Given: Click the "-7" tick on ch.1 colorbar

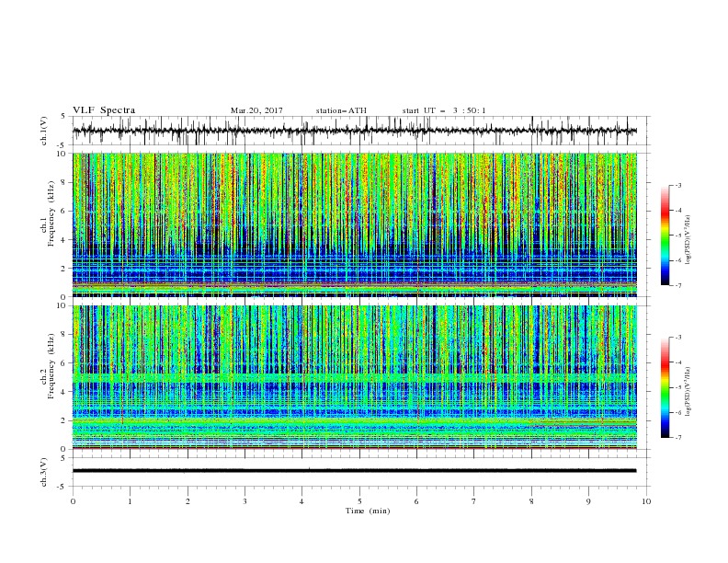Looking at the screenshot, I should click(x=678, y=285).
